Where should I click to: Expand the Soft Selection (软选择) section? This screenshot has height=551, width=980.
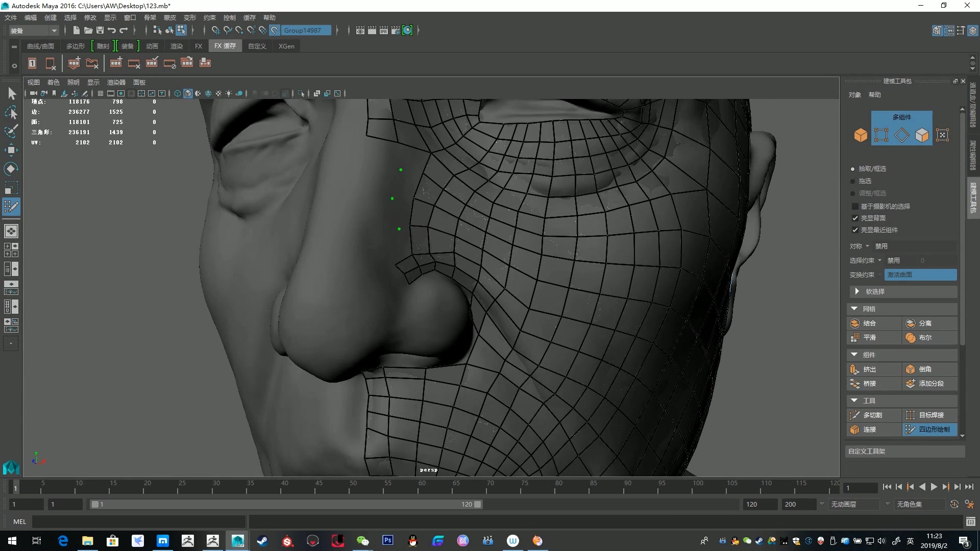coord(857,291)
